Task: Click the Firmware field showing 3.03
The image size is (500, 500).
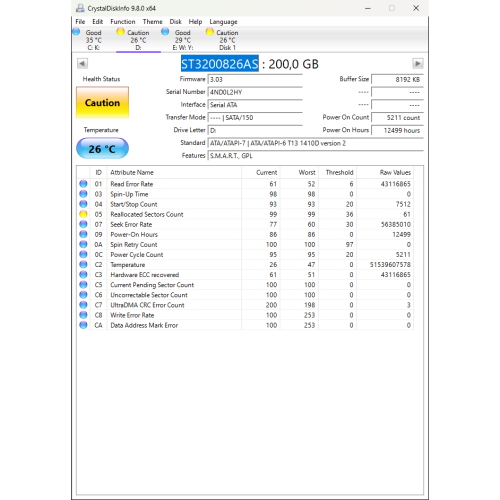Action: (x=255, y=79)
